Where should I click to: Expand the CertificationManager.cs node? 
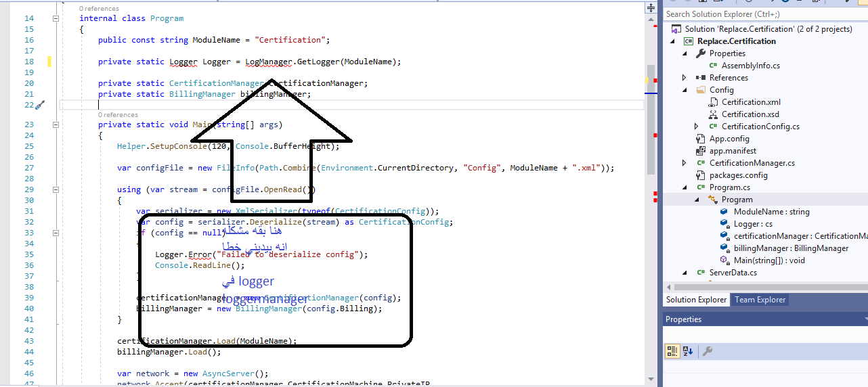point(685,163)
